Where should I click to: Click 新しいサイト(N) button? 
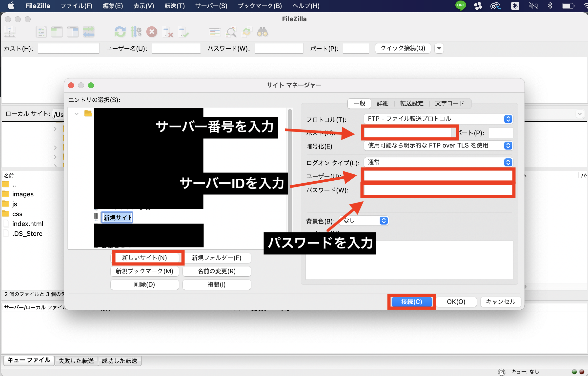pyautogui.click(x=144, y=258)
